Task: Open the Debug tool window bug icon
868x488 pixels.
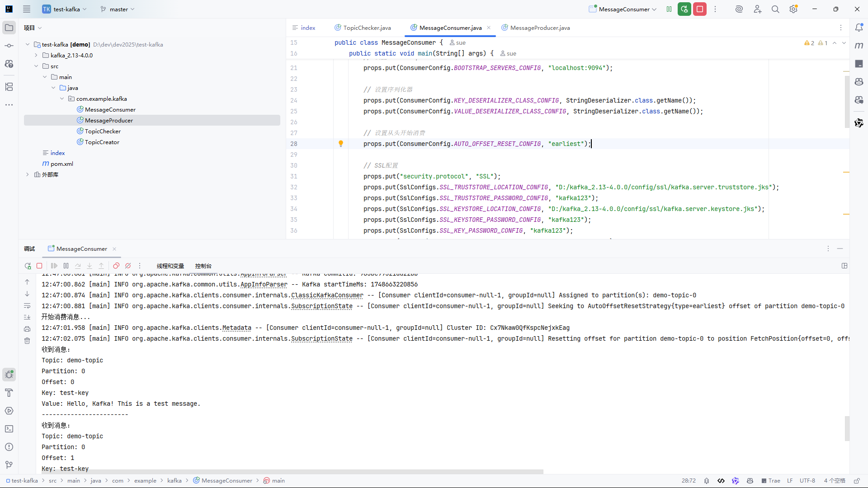Action: [x=9, y=375]
